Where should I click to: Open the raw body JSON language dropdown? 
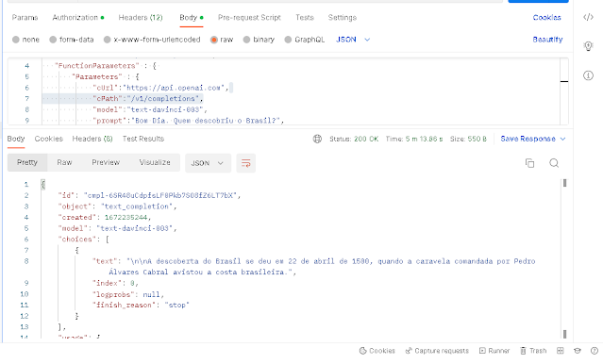353,40
